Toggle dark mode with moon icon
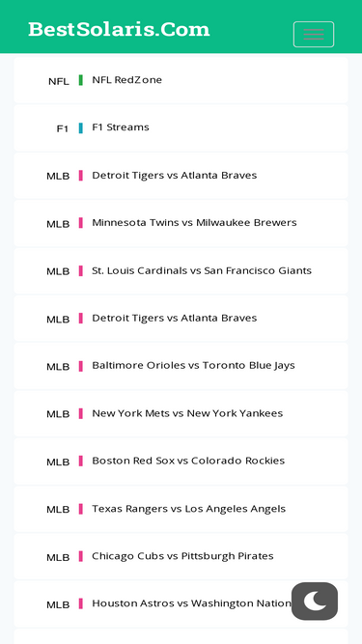Screen dimensions: 362x644 click(315, 601)
